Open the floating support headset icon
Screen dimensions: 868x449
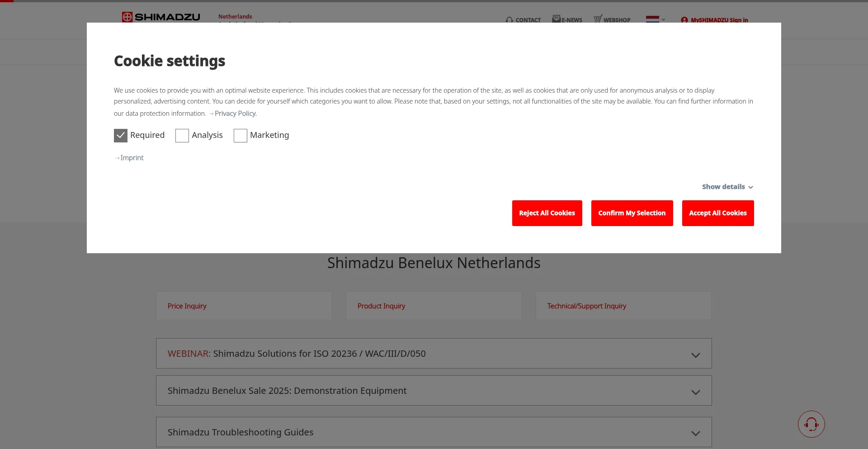(x=811, y=424)
